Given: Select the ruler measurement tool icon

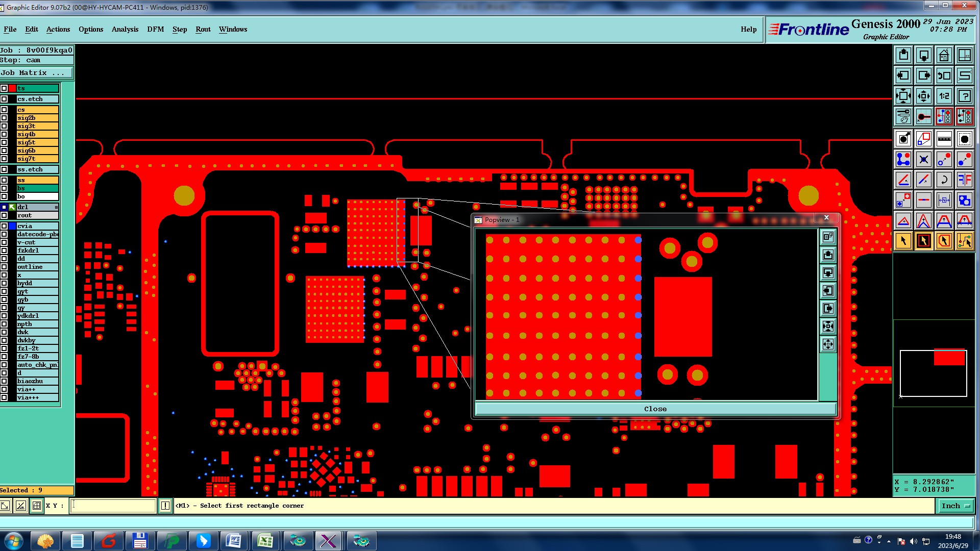Looking at the screenshot, I should tap(944, 139).
